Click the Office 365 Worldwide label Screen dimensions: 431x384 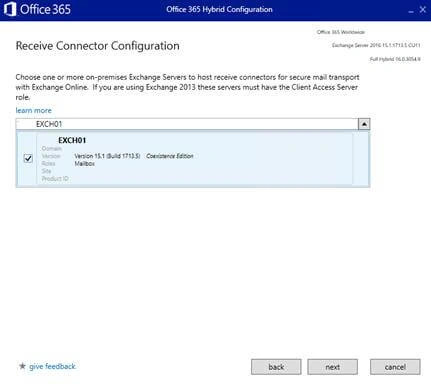click(341, 32)
